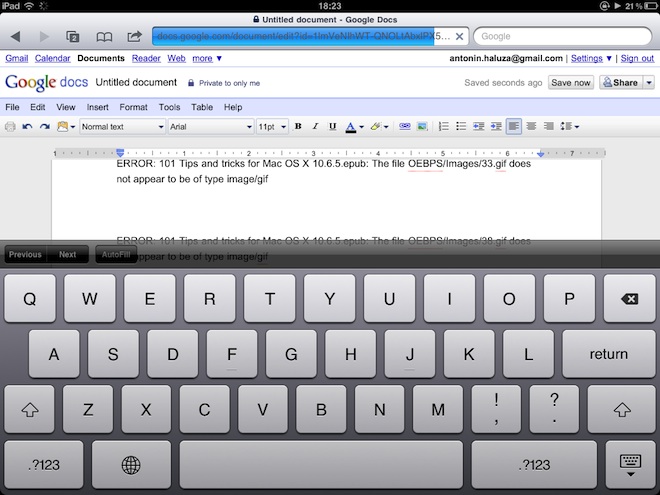Tap the keyboard Previous button
The height and width of the screenshot is (495, 660).
(25, 255)
